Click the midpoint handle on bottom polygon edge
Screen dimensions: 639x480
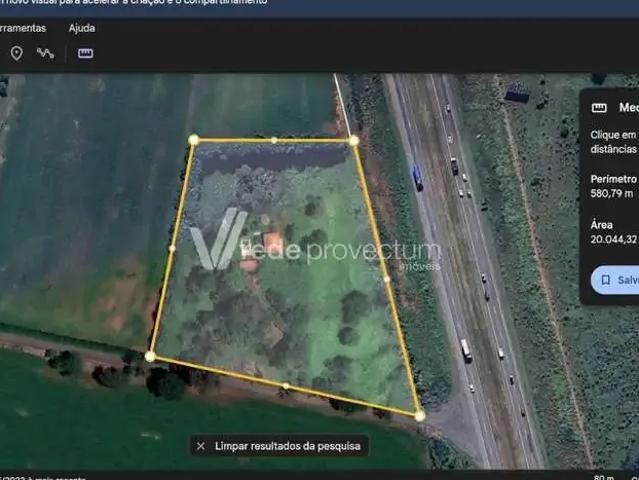tap(286, 386)
